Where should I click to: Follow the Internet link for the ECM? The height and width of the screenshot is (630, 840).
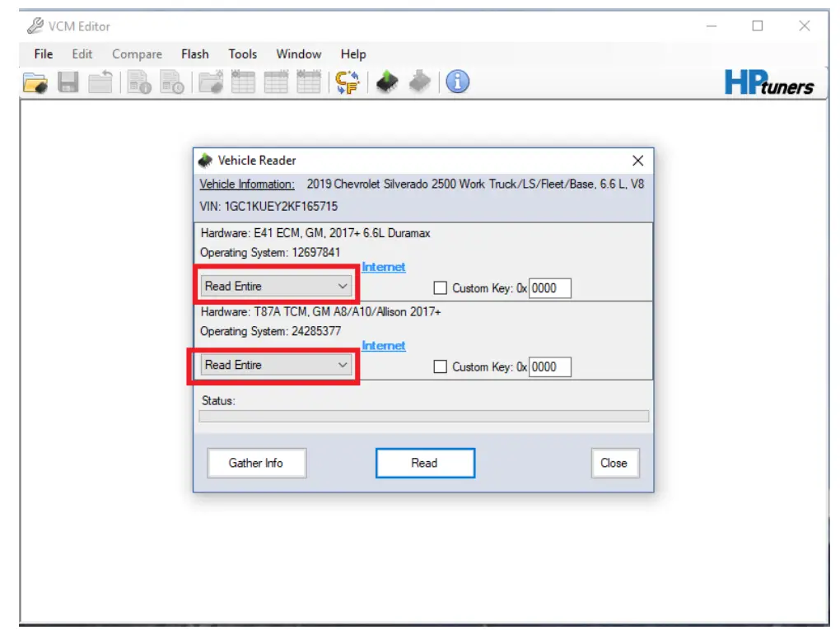[x=383, y=267]
